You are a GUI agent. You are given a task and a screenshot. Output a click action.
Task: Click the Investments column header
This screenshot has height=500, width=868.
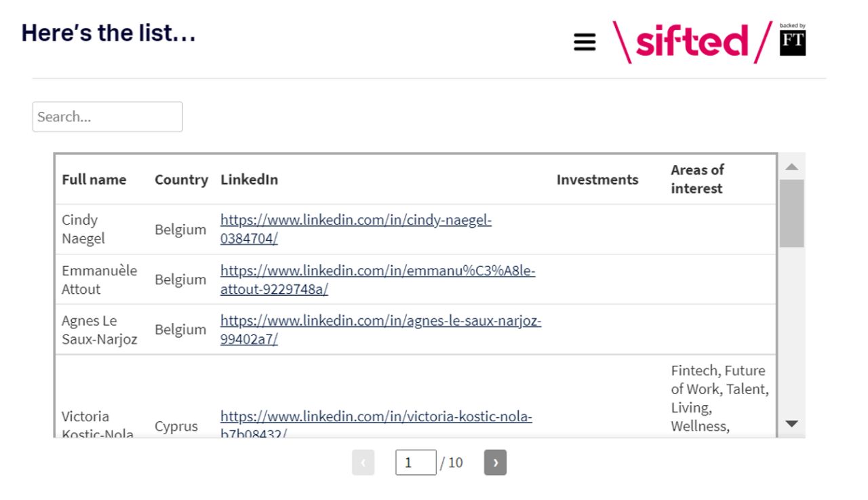coord(597,180)
